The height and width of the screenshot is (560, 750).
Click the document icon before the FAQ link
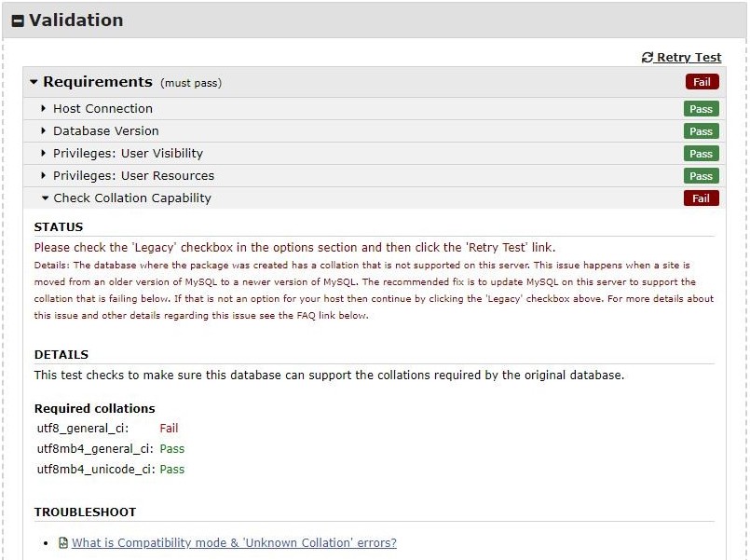click(x=63, y=542)
